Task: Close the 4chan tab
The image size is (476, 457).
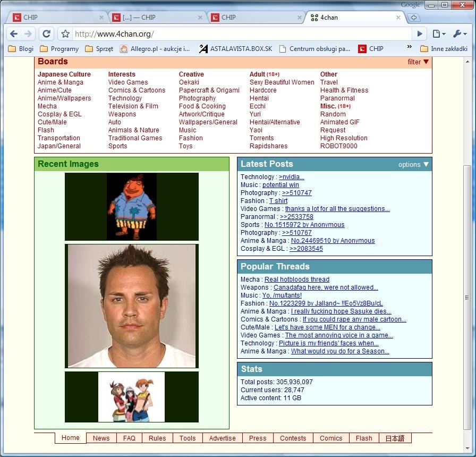Action: [398, 18]
